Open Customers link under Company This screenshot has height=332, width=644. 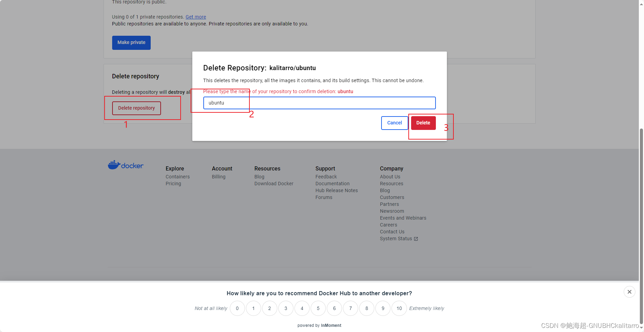392,197
